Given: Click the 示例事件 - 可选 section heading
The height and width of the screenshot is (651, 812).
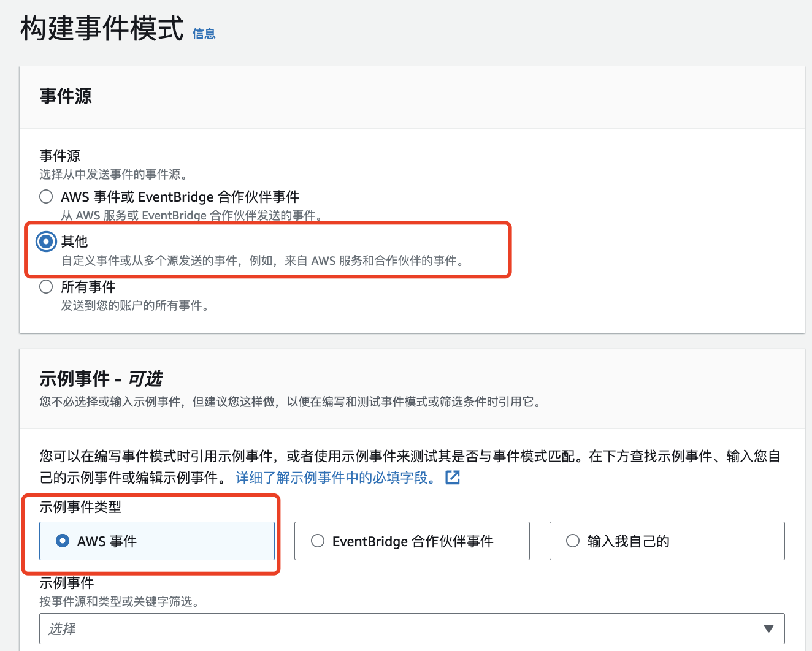Looking at the screenshot, I should point(101,379).
